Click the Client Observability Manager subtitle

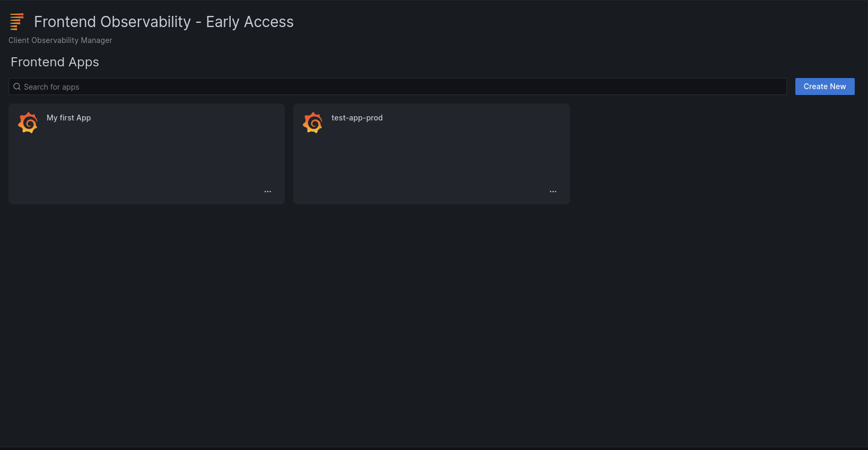(60, 40)
